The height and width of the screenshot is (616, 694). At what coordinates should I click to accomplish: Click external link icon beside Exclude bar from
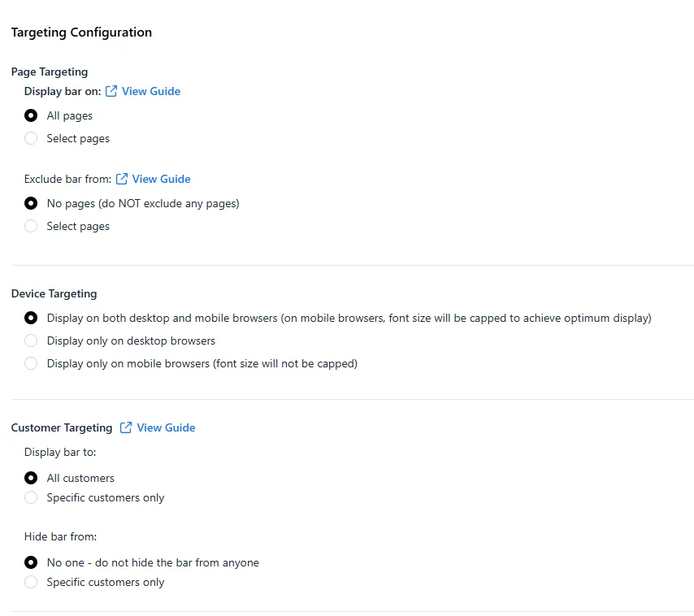coord(122,179)
